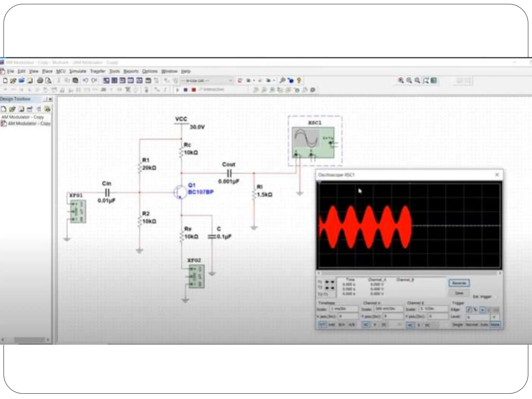532x399 pixels.
Task: Enable Ext. trigger checkbox
Action: pos(495,297)
